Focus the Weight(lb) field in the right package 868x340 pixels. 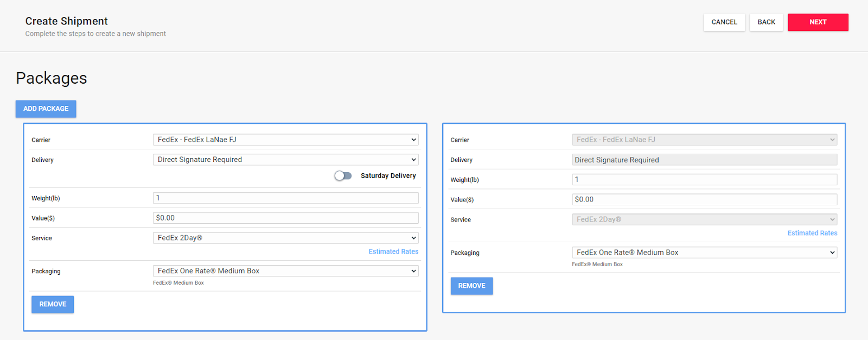704,179
